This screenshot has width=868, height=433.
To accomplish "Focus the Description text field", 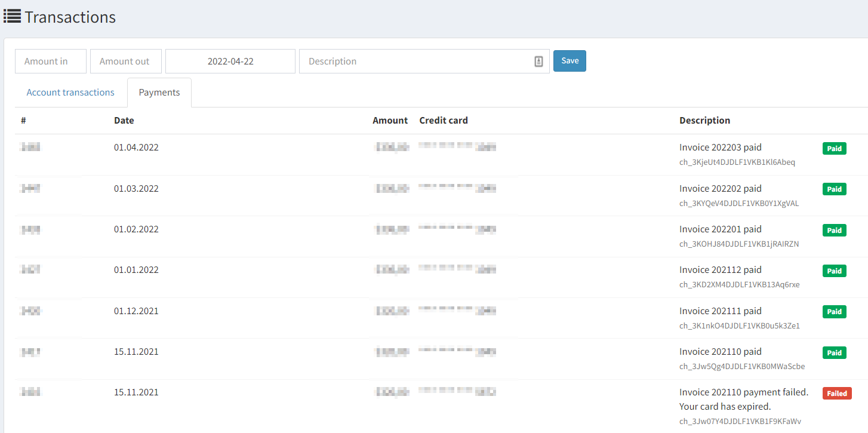I will [415, 62].
